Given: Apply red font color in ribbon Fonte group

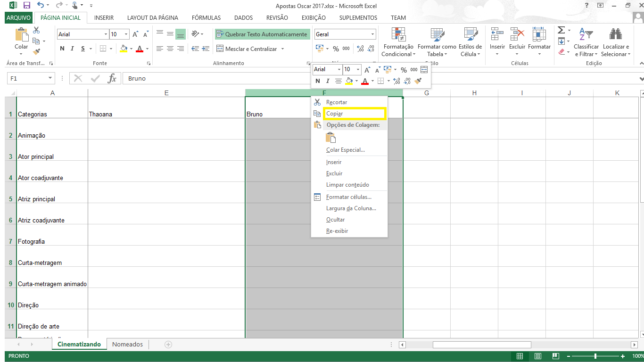Looking at the screenshot, I should 140,49.
